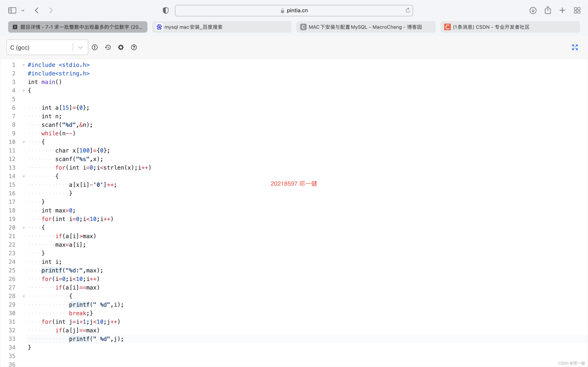Click the exclamation info icon
The height and width of the screenshot is (367, 588).
[95, 47]
